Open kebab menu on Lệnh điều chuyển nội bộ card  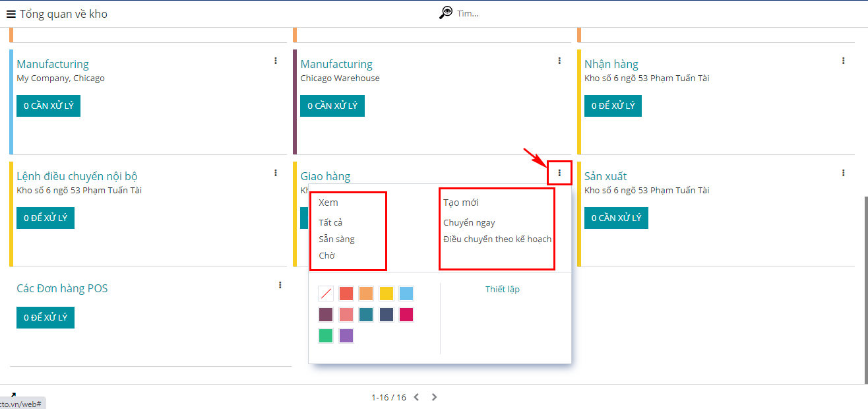[276, 173]
